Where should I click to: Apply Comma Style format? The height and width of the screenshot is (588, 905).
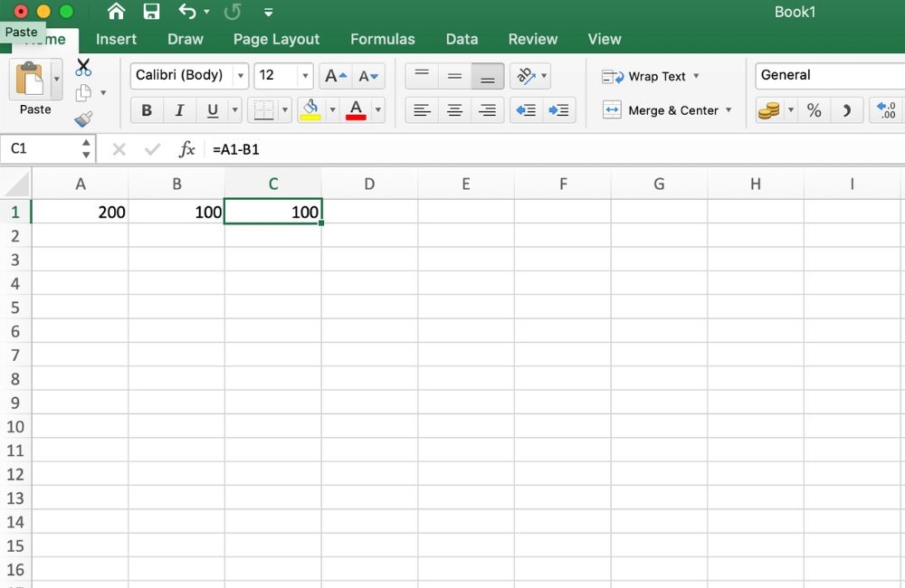click(x=847, y=110)
